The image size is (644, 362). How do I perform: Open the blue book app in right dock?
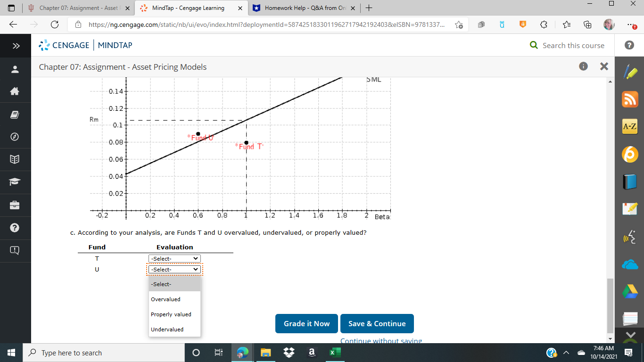coord(630,181)
